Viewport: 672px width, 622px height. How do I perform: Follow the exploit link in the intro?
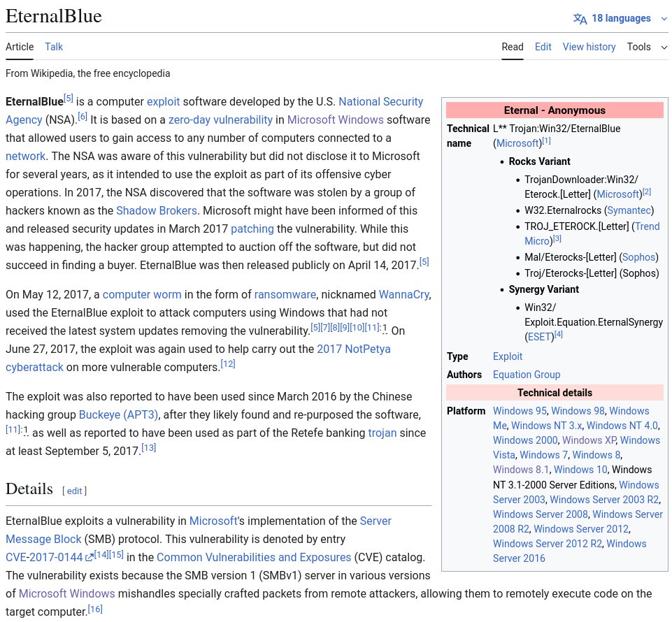164,101
